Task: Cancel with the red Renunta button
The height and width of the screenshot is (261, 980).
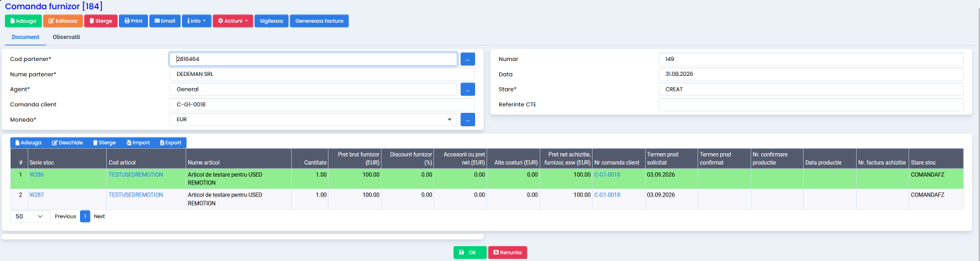Action: coord(508,252)
